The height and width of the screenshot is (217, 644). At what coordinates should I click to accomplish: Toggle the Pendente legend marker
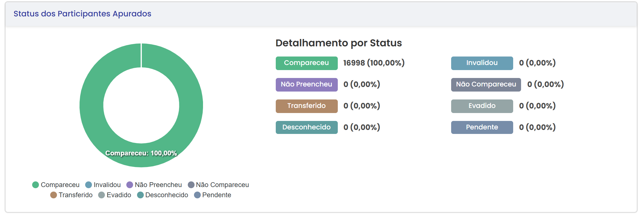pos(197,195)
